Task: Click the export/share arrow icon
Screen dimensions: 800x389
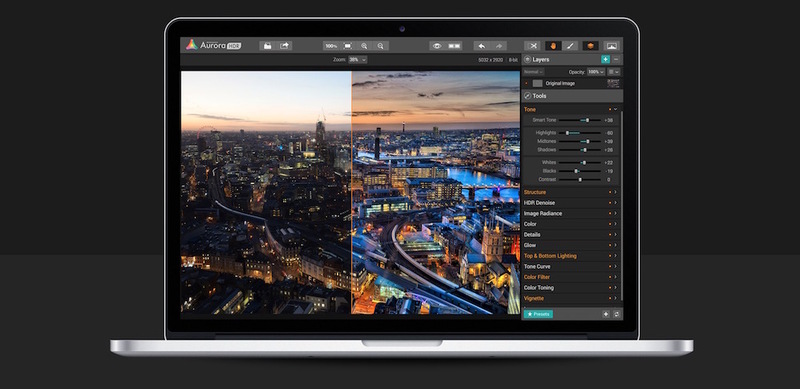Action: click(x=284, y=46)
